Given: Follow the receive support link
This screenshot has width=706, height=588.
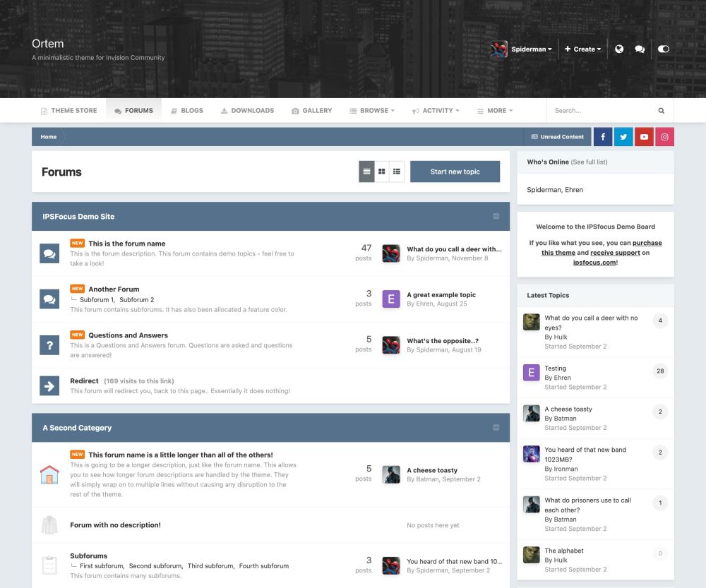Looking at the screenshot, I should [x=615, y=253].
